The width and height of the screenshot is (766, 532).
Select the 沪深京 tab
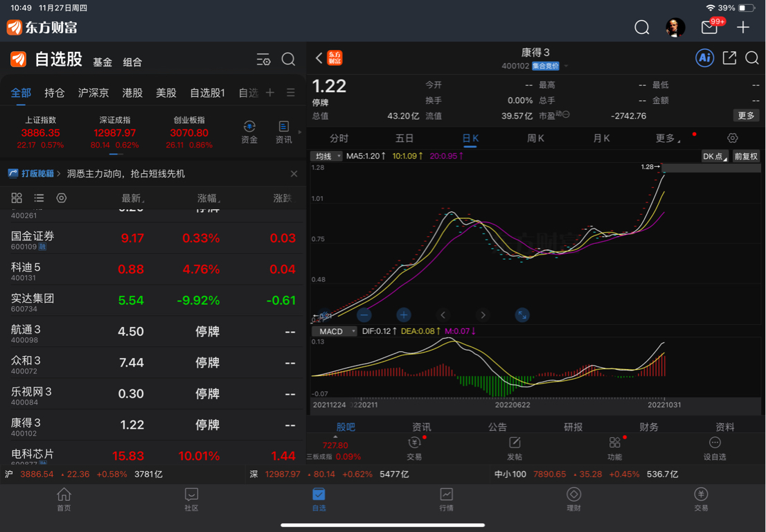coord(93,93)
